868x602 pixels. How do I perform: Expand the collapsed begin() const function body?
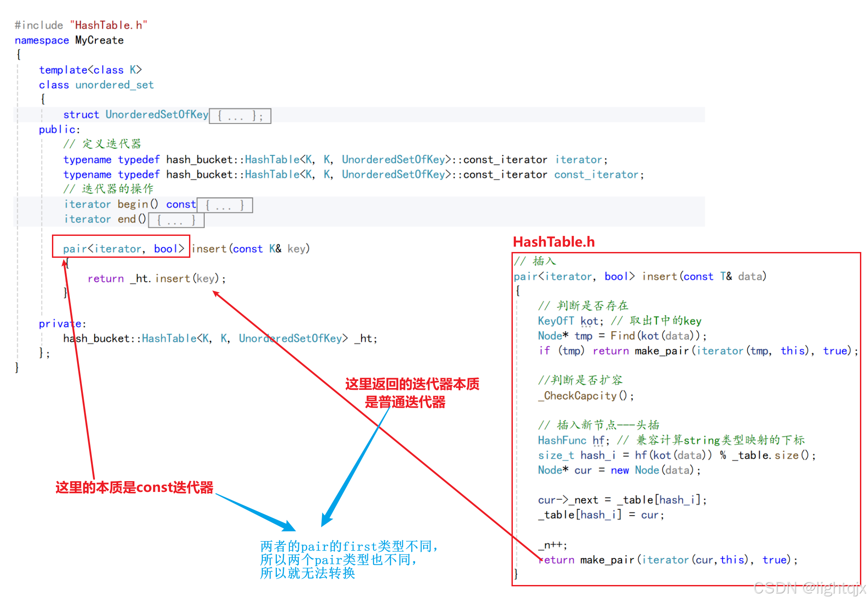[224, 205]
